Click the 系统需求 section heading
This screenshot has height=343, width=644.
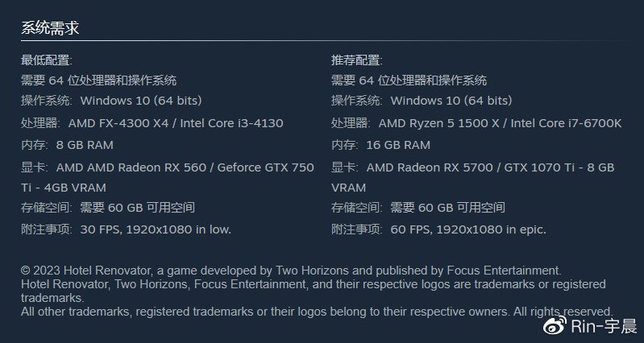50,28
